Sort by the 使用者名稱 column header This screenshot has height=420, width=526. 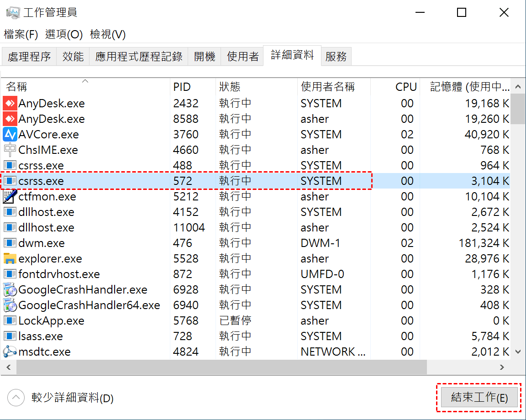click(334, 87)
